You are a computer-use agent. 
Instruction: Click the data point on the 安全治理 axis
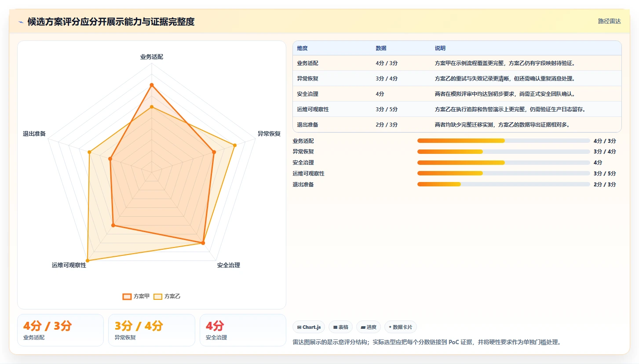[203, 243]
